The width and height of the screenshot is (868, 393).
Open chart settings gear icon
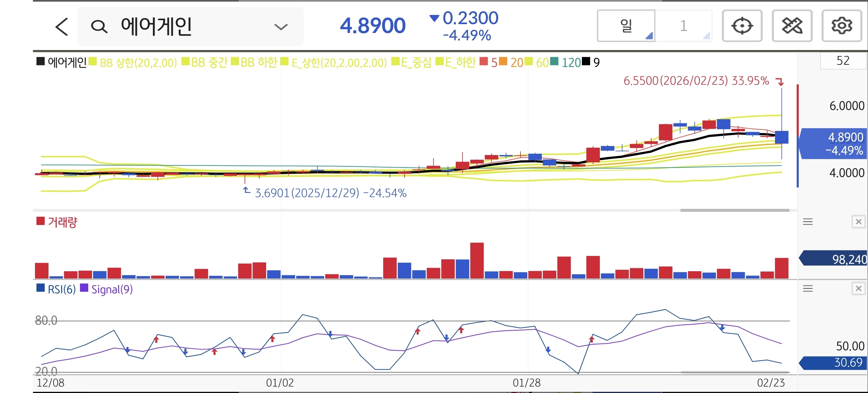point(841,26)
